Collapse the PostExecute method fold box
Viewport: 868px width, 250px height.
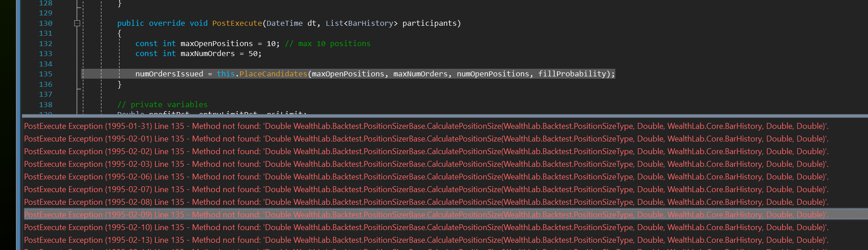(x=77, y=24)
